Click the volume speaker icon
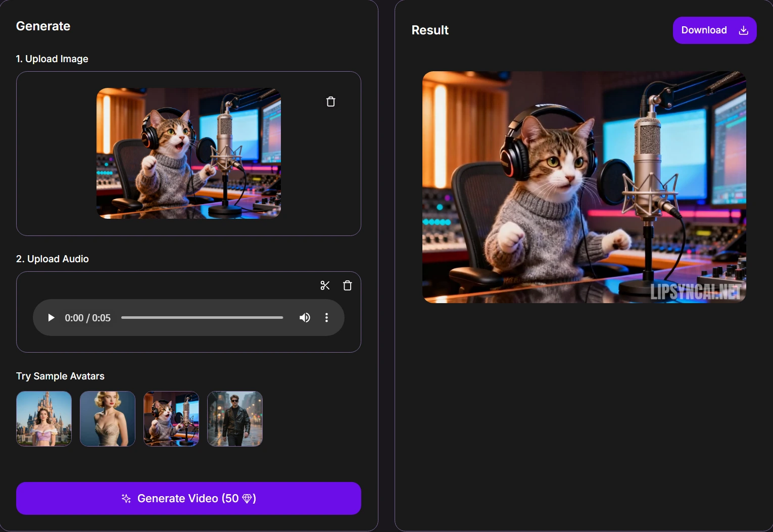773x532 pixels. click(x=305, y=317)
